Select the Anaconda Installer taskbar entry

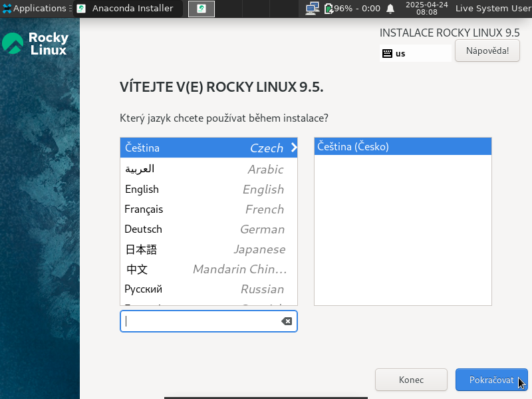point(128,8)
